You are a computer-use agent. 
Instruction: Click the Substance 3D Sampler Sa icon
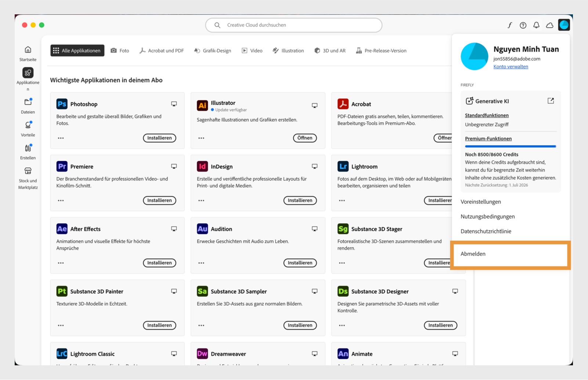[x=202, y=291]
